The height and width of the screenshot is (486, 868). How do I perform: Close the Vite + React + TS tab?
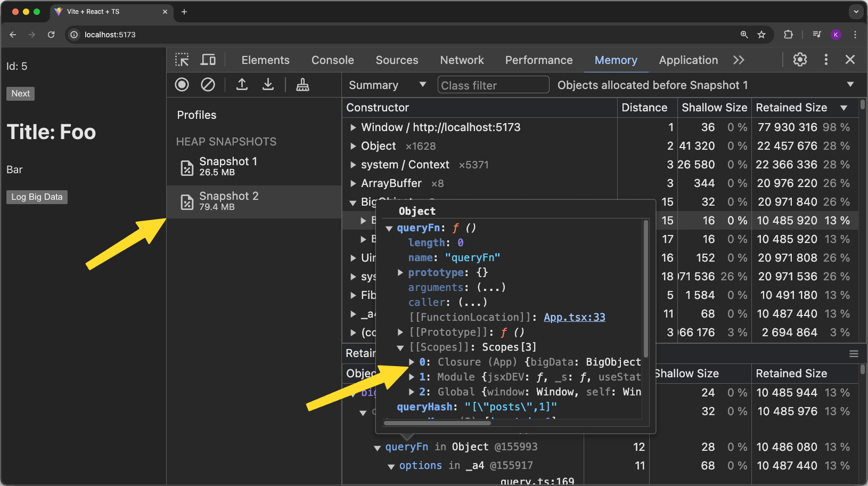165,12
